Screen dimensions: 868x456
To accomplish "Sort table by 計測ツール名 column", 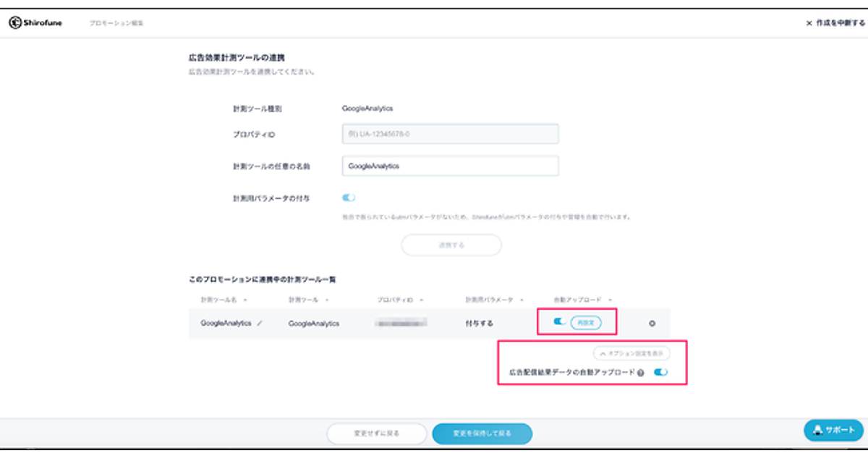I will [224, 299].
